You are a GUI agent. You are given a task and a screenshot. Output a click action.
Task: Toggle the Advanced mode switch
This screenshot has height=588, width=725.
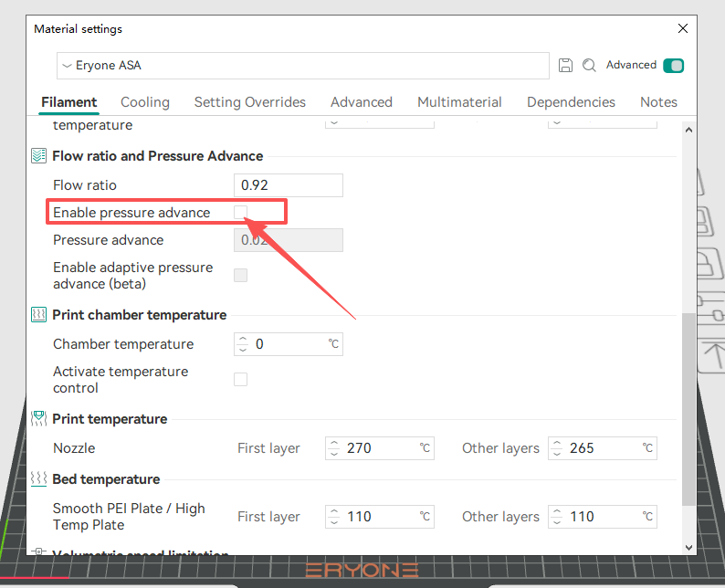tap(674, 66)
